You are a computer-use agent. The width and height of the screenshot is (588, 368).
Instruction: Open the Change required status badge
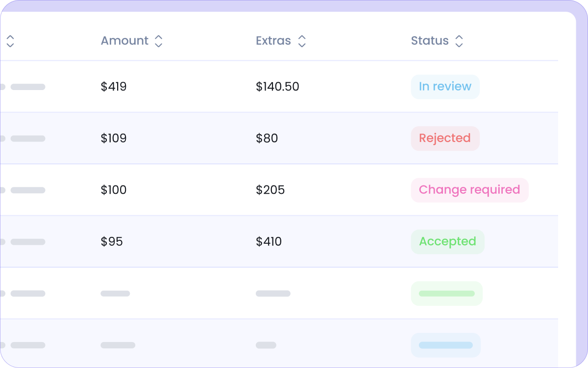point(469,190)
